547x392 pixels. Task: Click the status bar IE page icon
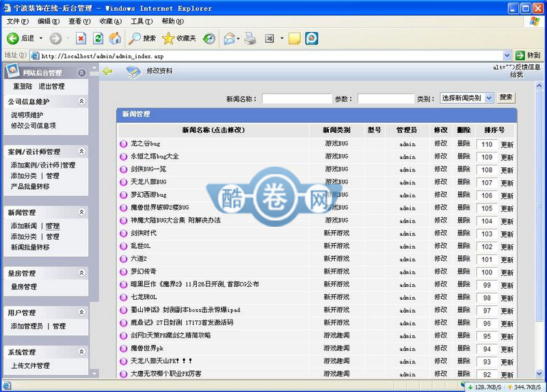[x=7, y=386]
